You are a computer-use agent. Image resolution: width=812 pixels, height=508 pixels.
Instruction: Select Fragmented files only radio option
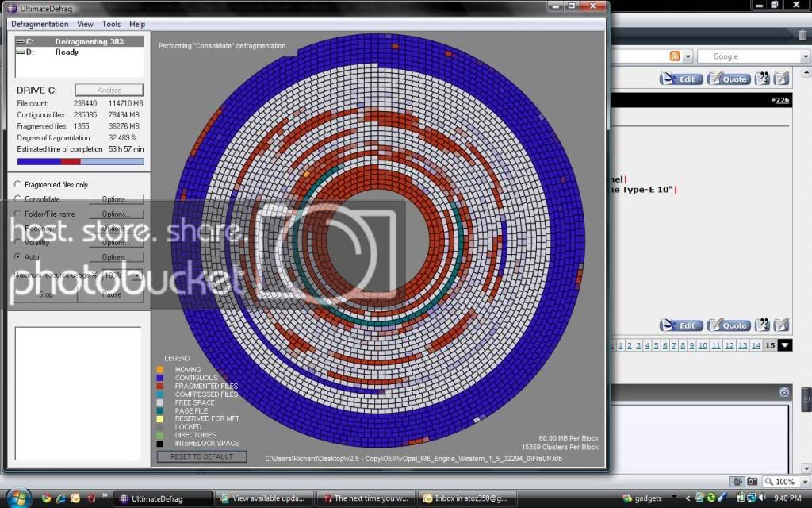point(17,184)
